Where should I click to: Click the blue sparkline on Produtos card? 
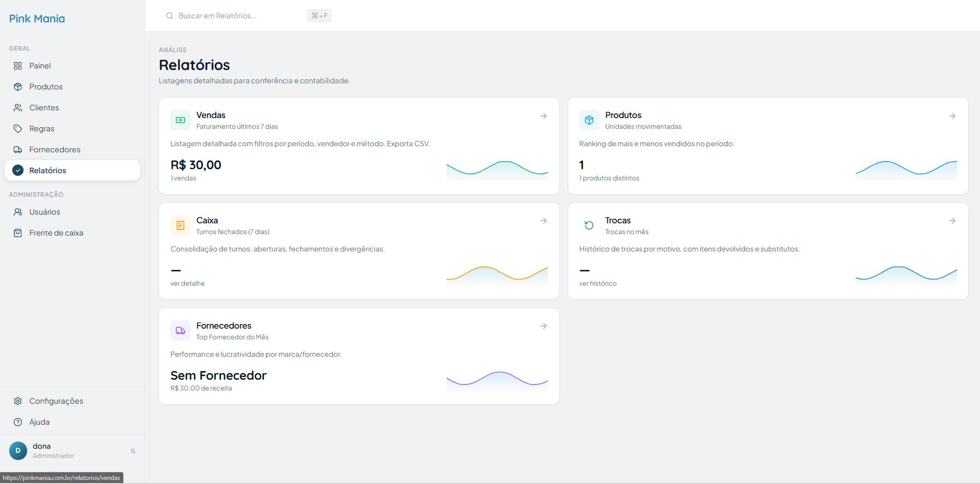tap(906, 171)
